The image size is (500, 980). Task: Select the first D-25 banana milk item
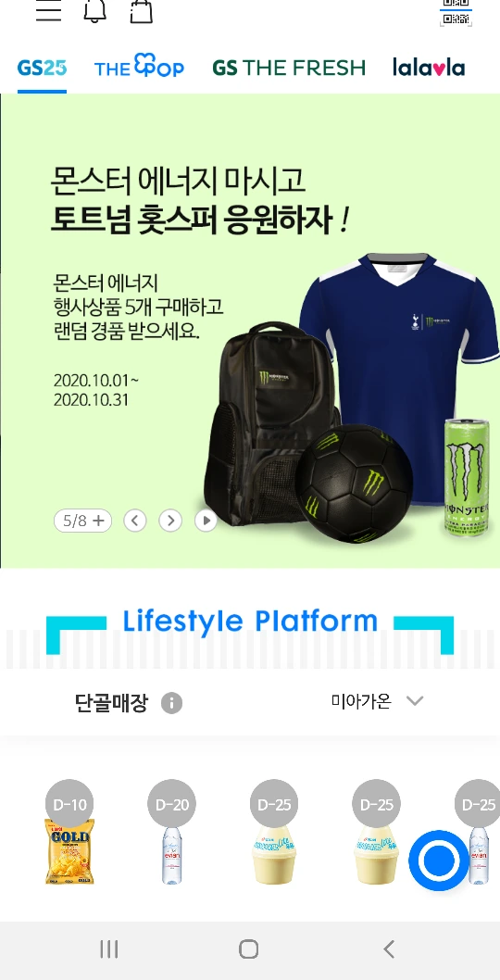coord(274,833)
